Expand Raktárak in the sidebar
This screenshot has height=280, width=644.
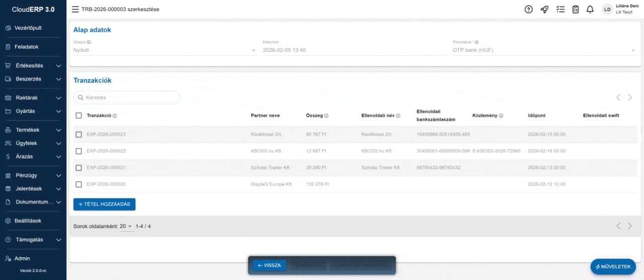click(33, 98)
